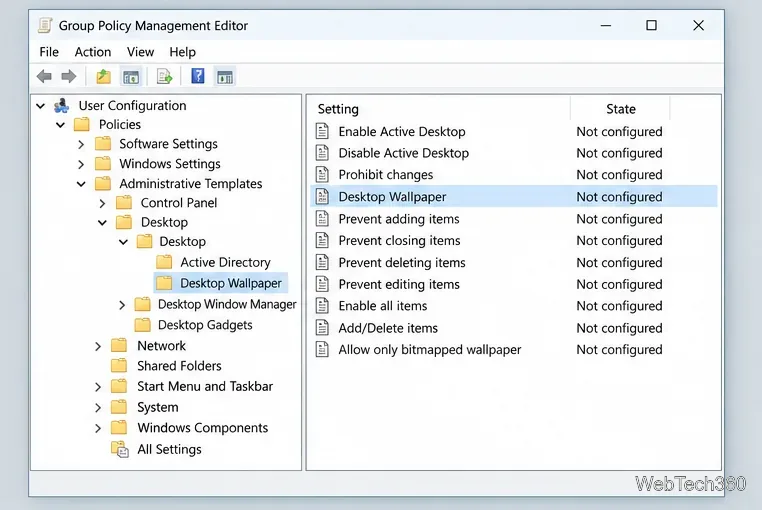Expand the Desktop Window Manager node
The height and width of the screenshot is (510, 762).
pos(122,305)
